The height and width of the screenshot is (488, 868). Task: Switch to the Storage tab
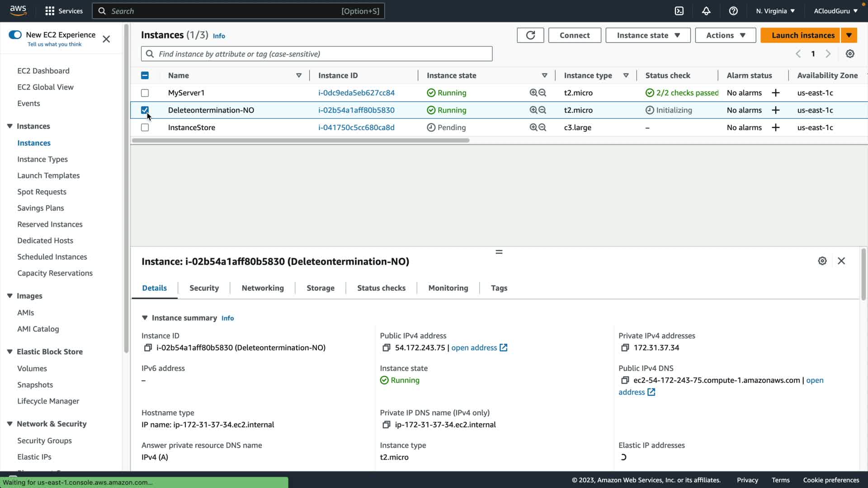(320, 288)
